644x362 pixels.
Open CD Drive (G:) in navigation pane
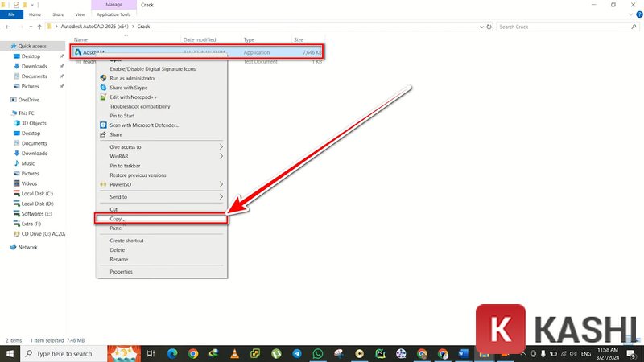tap(43, 234)
